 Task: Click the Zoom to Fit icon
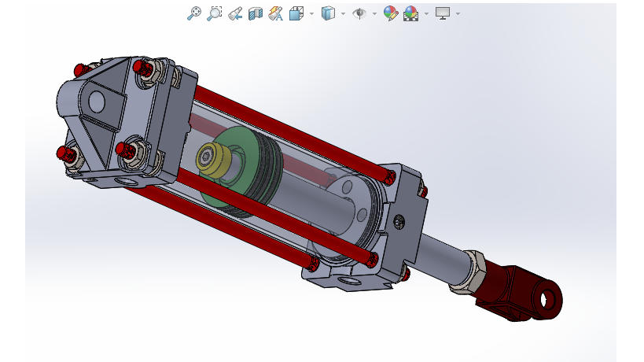194,13
